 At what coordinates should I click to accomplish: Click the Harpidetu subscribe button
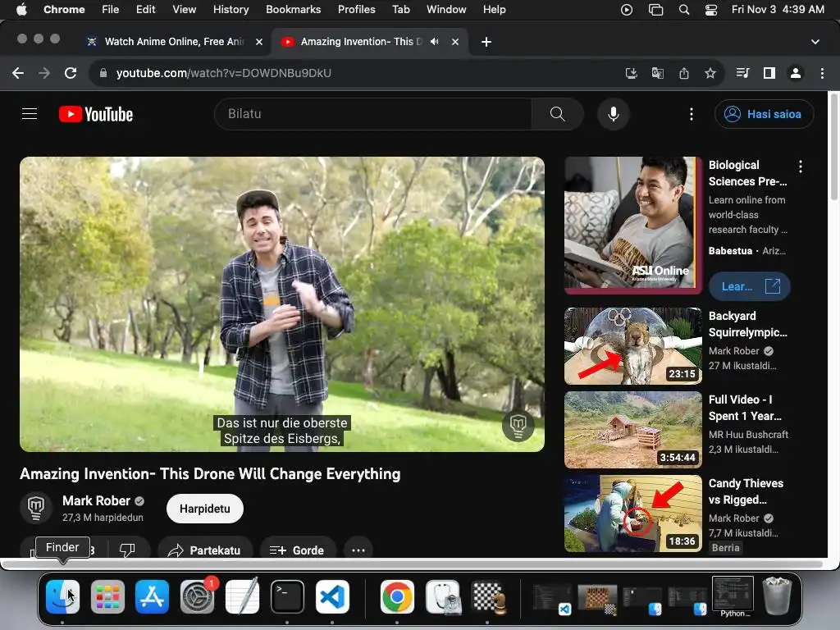coord(204,509)
